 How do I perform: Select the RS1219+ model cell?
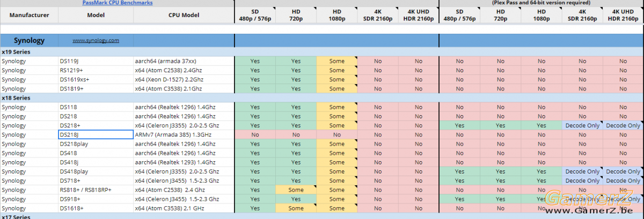[96, 70]
